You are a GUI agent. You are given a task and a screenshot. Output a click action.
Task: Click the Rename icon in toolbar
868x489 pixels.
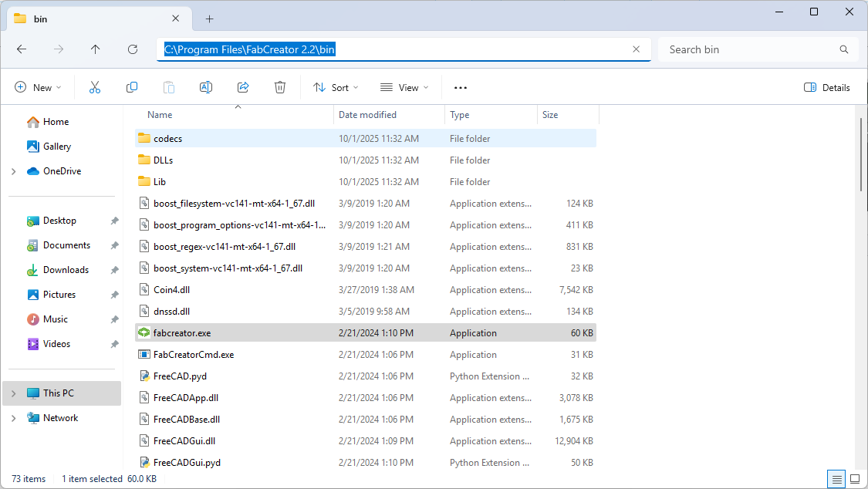[x=206, y=88]
